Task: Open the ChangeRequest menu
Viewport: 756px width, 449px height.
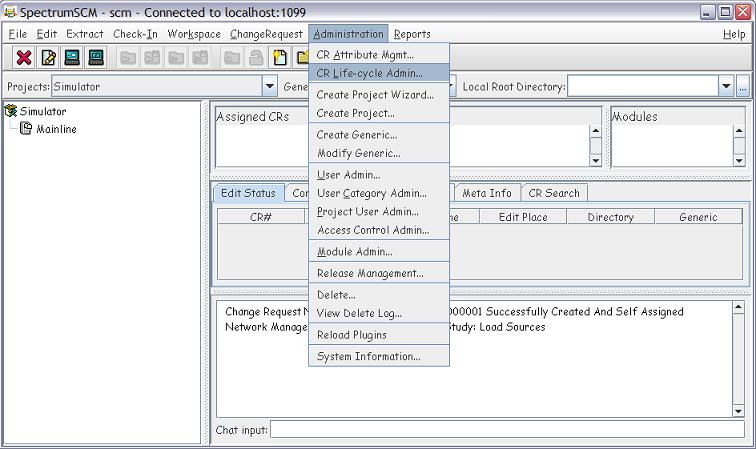Action: [x=266, y=34]
